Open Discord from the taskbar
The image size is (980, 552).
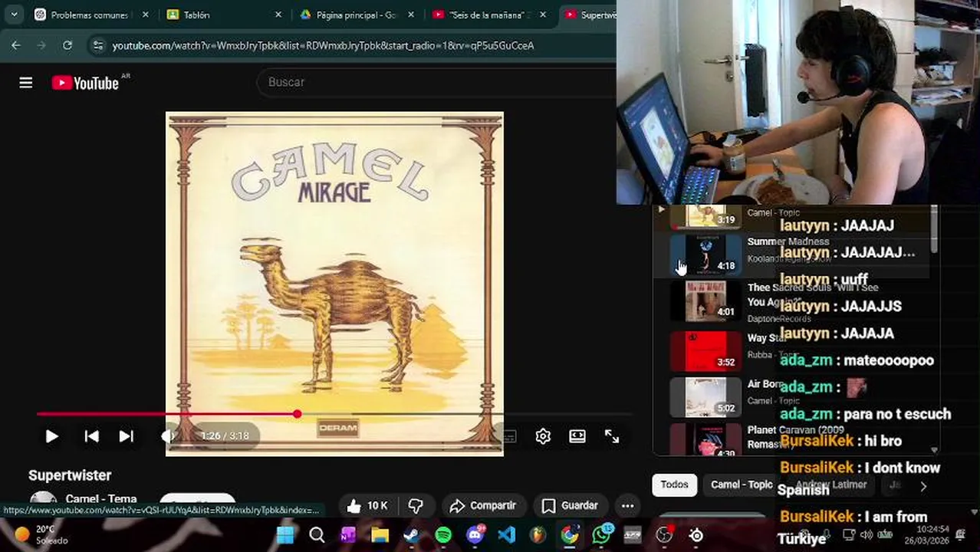pos(475,534)
